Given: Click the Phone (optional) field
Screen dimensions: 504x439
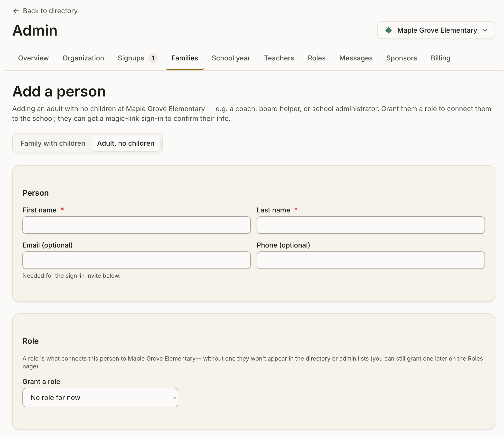Looking at the screenshot, I should point(371,260).
